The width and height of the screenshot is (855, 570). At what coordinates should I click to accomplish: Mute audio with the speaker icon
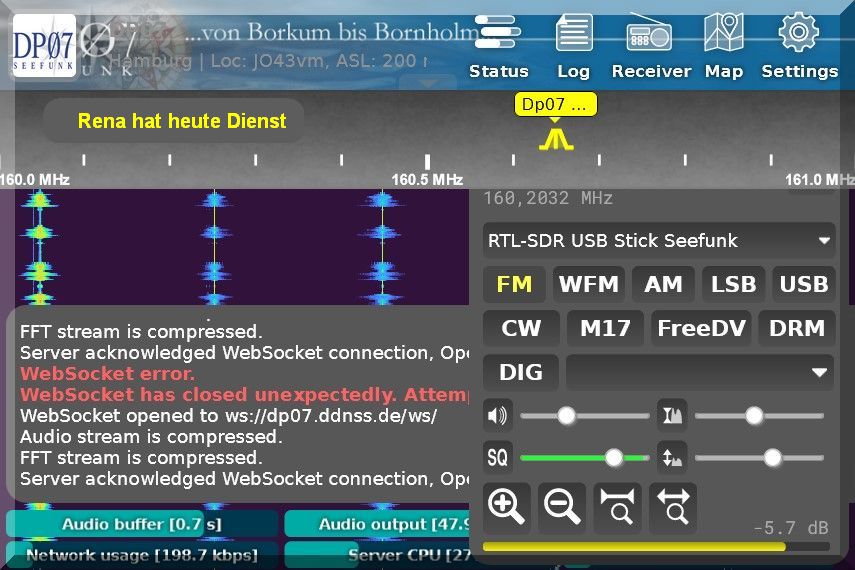tap(497, 415)
